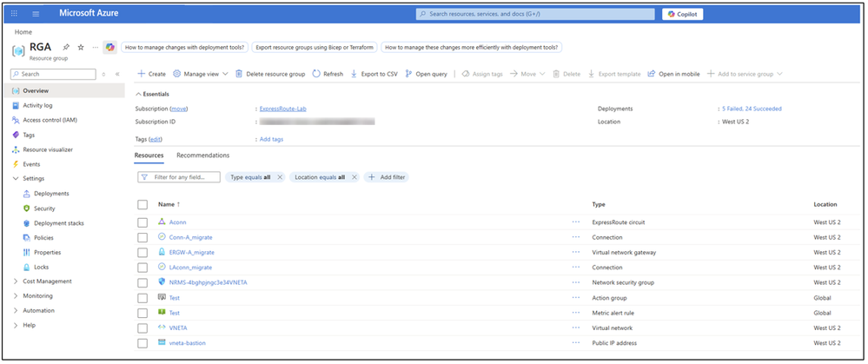868x364 pixels.
Task: Click the NRMS network security group icon
Action: coord(162,282)
